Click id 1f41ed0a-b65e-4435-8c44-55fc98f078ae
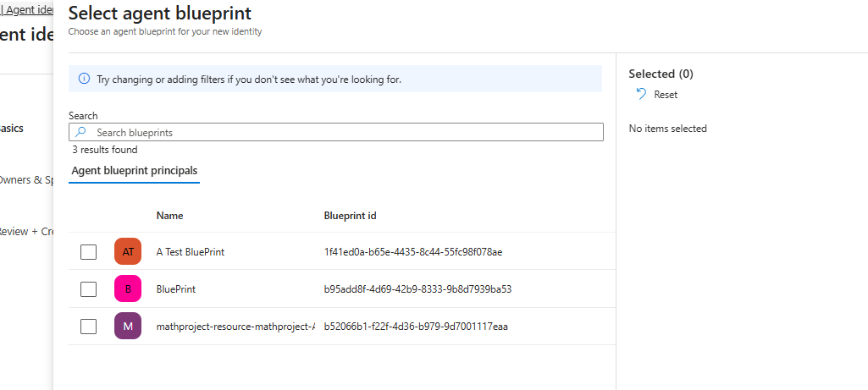The image size is (868, 390). click(413, 252)
